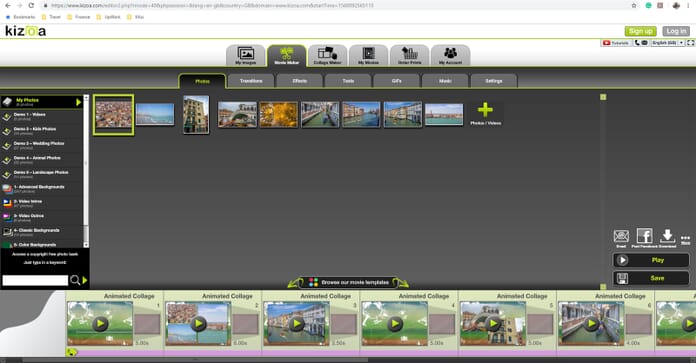Open the My Images section

point(245,55)
